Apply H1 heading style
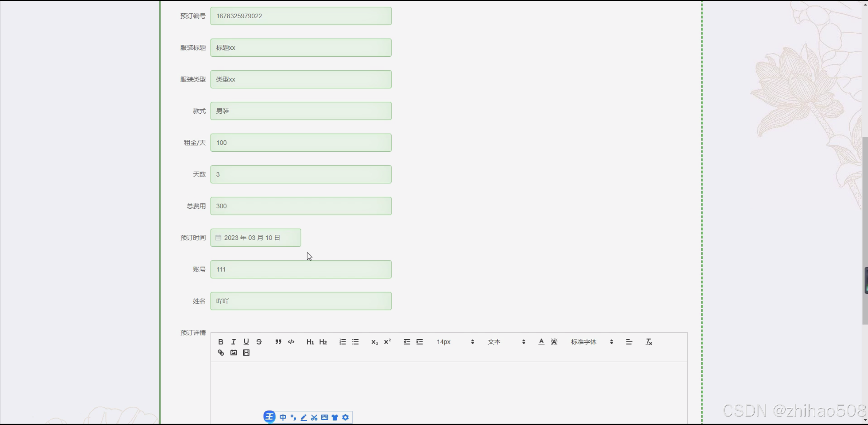This screenshot has height=425, width=868. point(310,342)
